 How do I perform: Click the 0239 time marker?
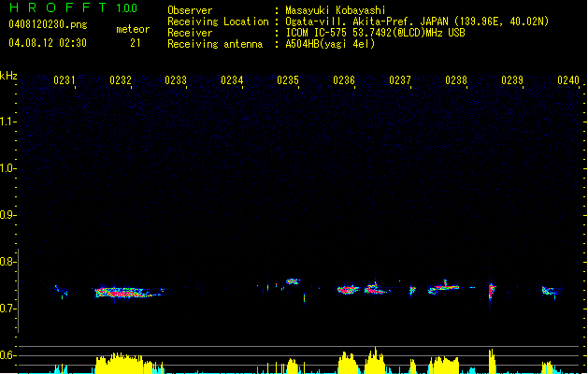pyautogui.click(x=512, y=79)
